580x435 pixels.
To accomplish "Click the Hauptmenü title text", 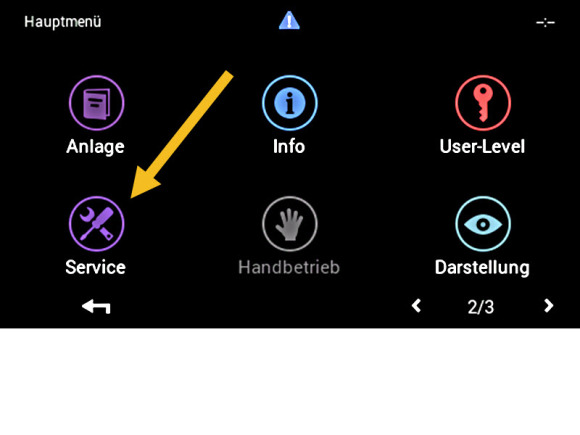I will (63, 21).
